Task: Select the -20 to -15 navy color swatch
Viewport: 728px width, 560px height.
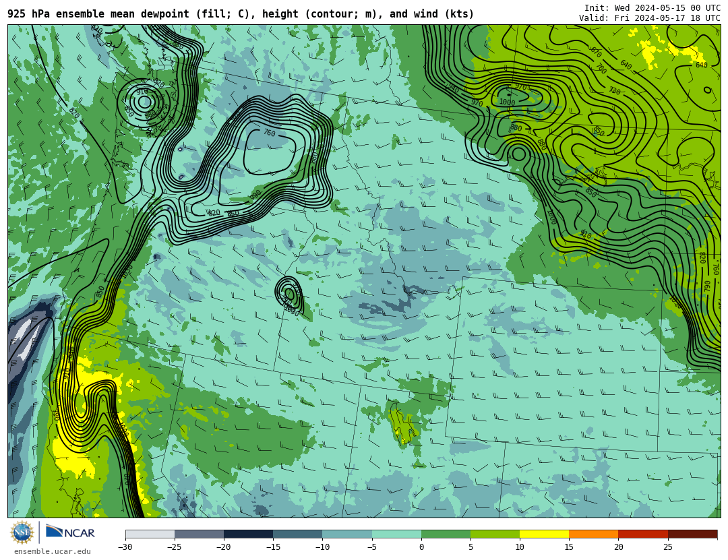Action: [x=248, y=534]
